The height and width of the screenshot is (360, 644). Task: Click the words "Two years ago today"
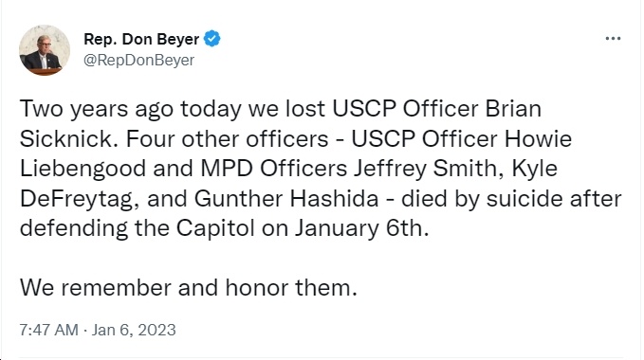point(131,109)
